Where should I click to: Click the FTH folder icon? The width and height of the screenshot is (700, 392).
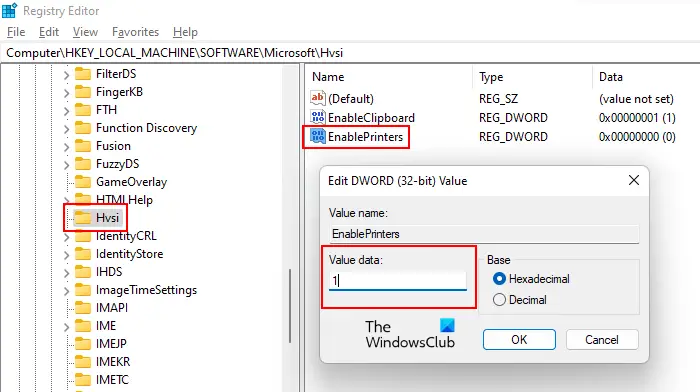pos(83,110)
